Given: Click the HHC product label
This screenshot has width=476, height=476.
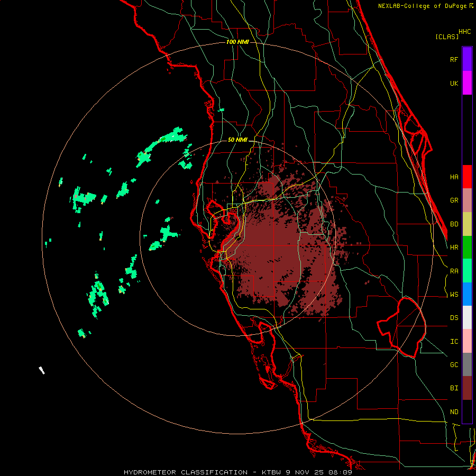Looking at the screenshot, I should 465,32.
